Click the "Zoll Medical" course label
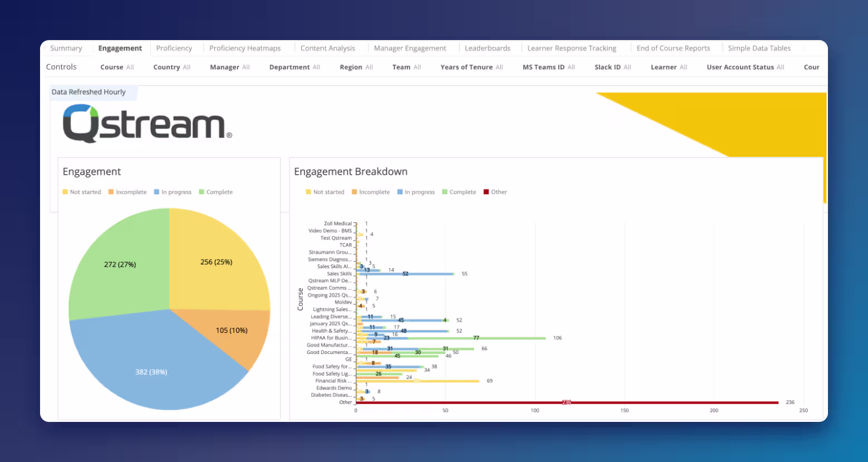 [x=338, y=224]
